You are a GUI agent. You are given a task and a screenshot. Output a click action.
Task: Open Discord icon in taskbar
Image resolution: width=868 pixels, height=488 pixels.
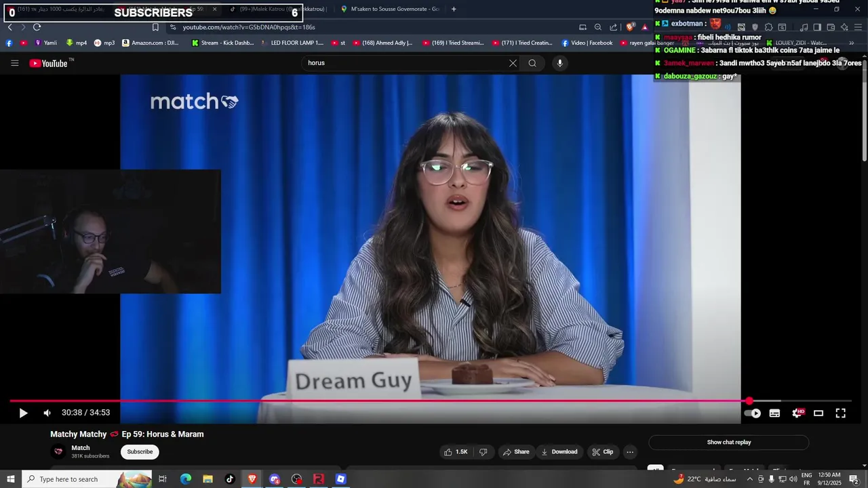[x=275, y=479]
